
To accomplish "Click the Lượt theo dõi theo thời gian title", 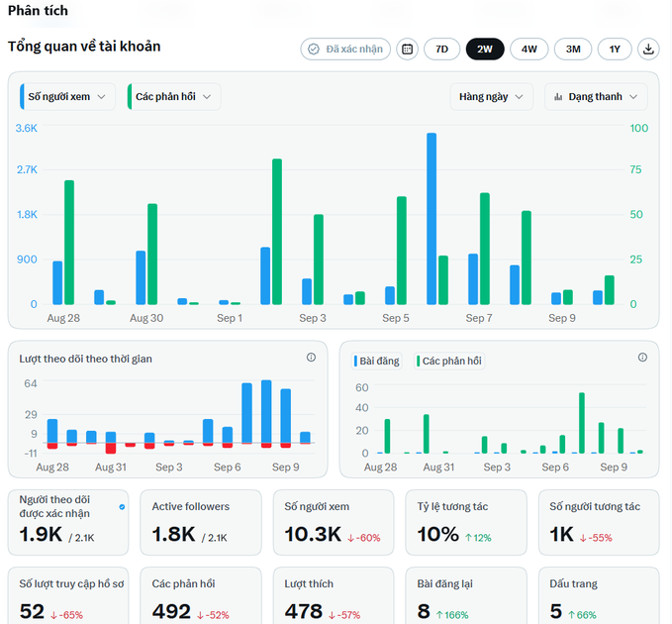I will 85,359.
